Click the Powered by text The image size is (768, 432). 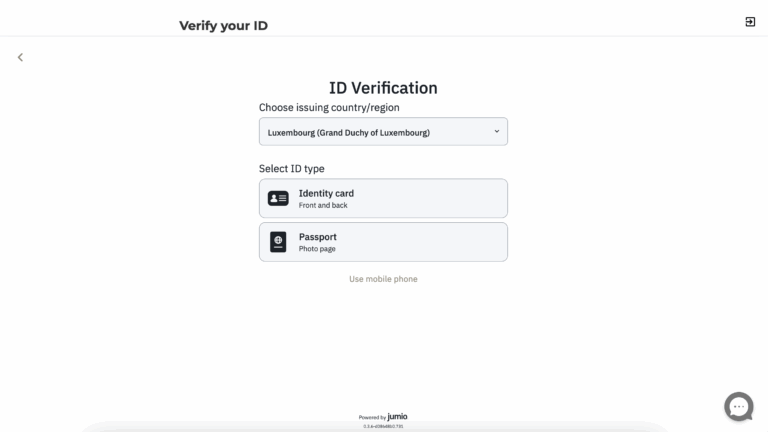tap(372, 417)
